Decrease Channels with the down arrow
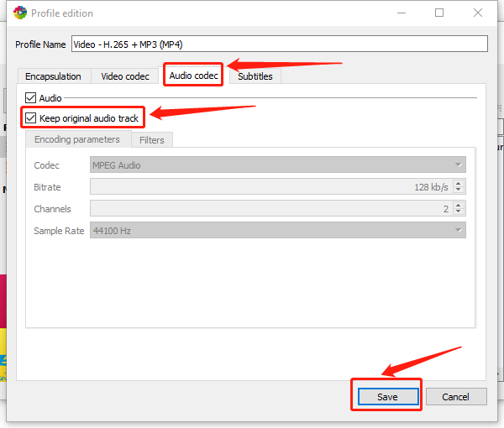This screenshot has width=504, height=428. click(459, 212)
